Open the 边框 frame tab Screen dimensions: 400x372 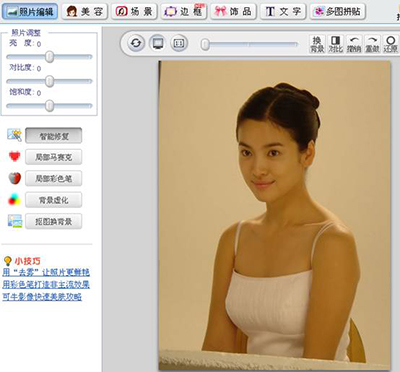[183, 12]
